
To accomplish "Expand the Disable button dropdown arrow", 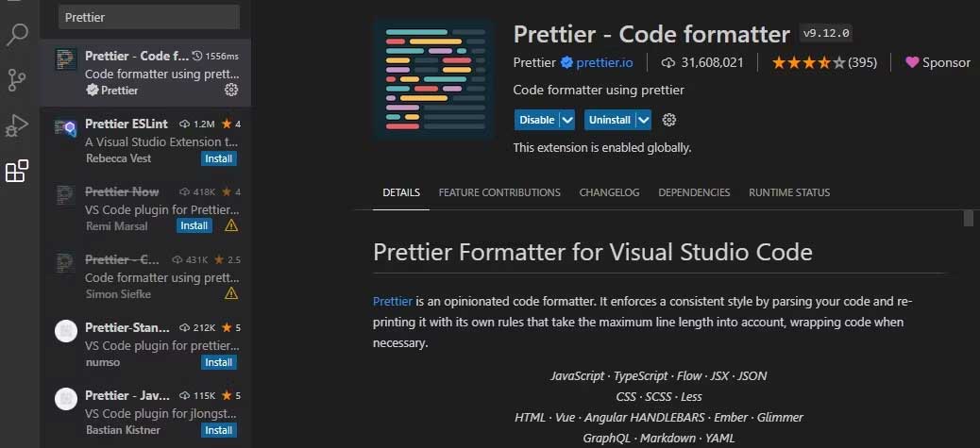I will (566, 120).
